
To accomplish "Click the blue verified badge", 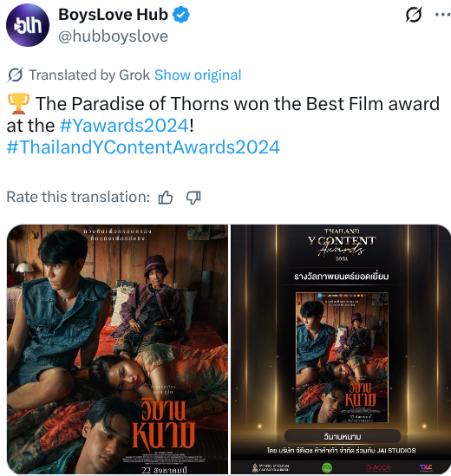I will pyautogui.click(x=181, y=15).
